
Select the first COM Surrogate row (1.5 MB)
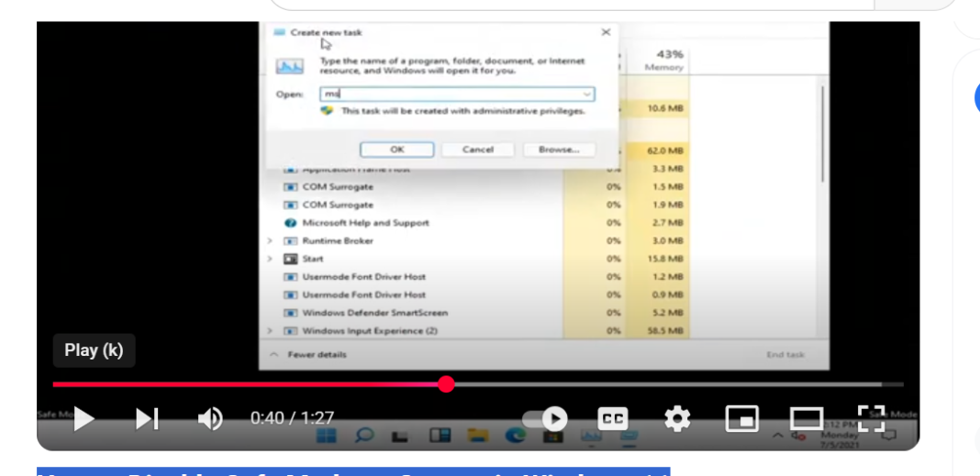[x=475, y=187]
